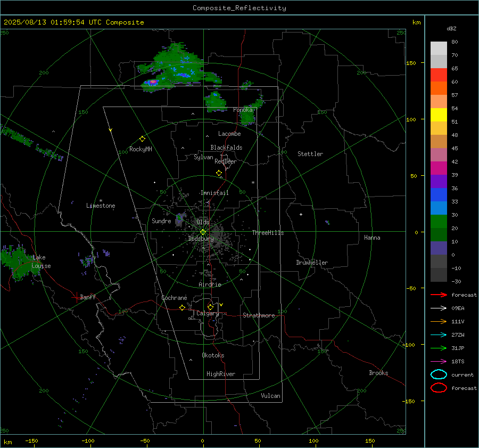The height and width of the screenshot is (448, 479).
Task: Click the Composite_Reflectivity title
Action: click(239, 8)
